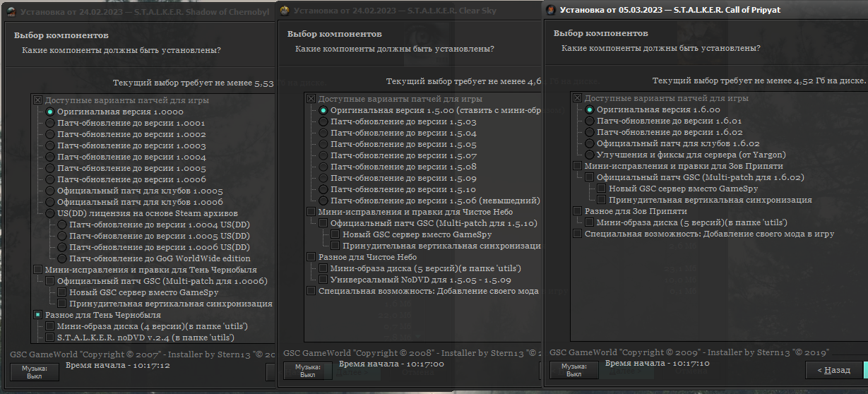Toggle available patch variants checkbox in Shadow of Chernobyl
868x394 pixels.
[x=38, y=100]
